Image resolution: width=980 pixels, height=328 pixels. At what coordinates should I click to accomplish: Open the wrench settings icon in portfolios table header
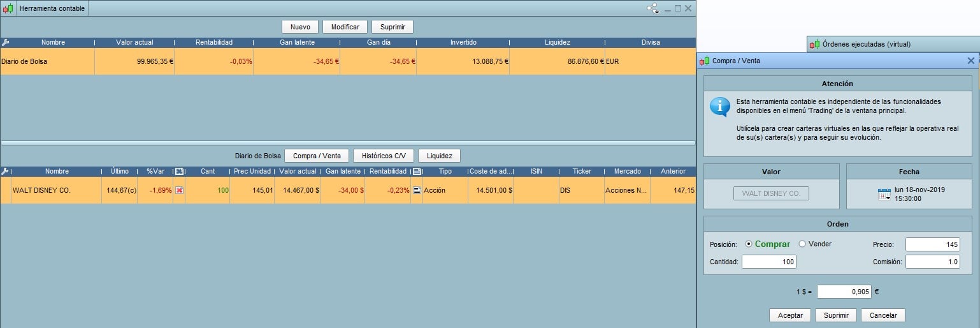click(6, 43)
